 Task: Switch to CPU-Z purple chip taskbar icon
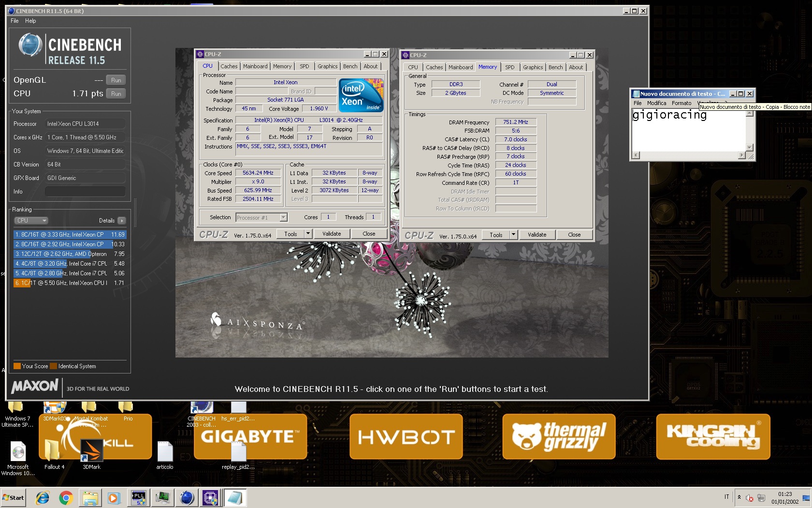211,498
